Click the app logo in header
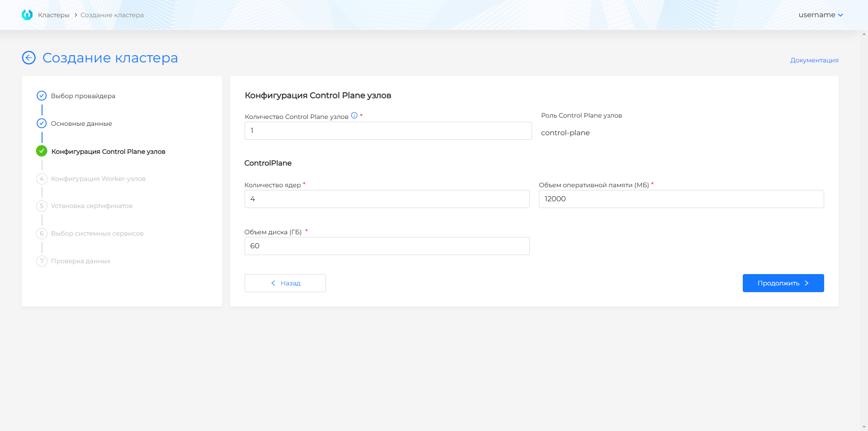Image resolution: width=868 pixels, height=431 pixels. pyautogui.click(x=27, y=15)
